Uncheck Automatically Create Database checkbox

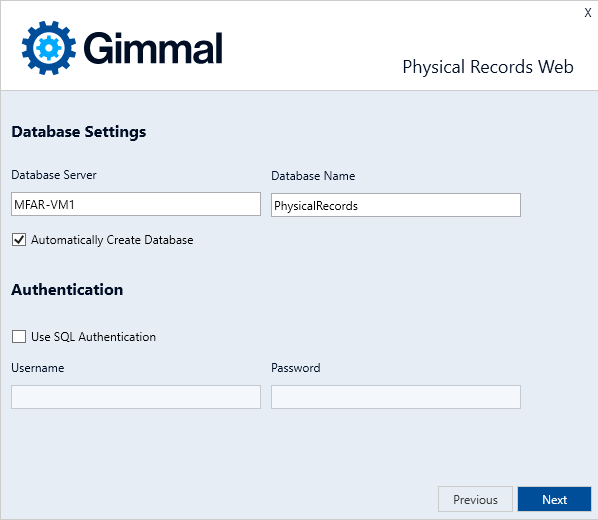click(x=19, y=240)
